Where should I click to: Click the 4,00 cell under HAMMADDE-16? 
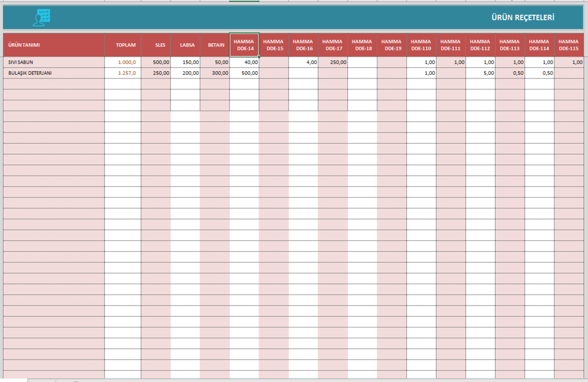pos(303,62)
